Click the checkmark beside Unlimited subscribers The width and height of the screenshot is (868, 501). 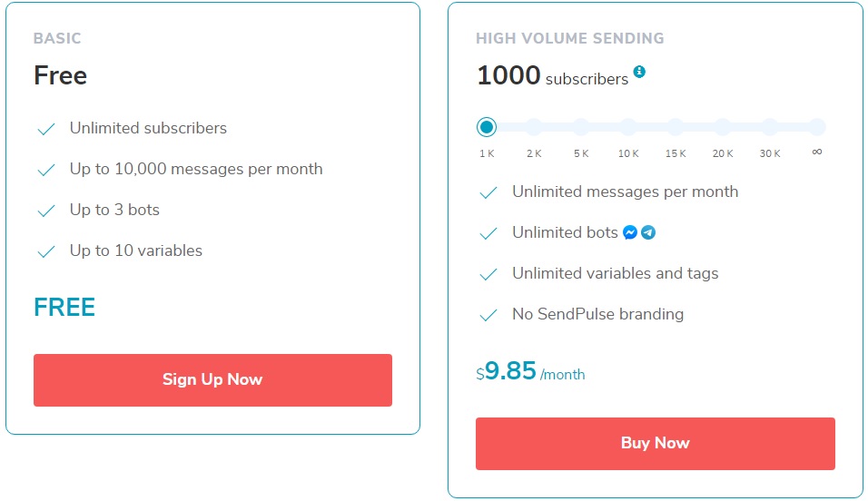pyautogui.click(x=46, y=129)
